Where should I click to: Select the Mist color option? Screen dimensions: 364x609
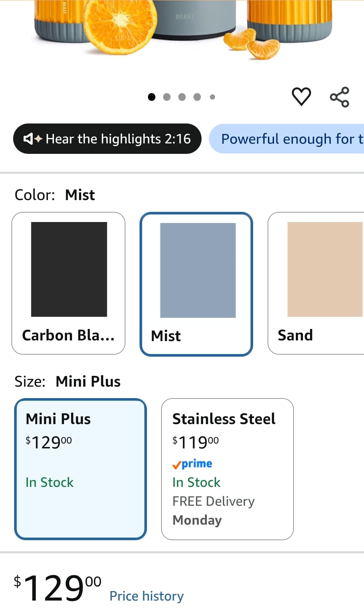(196, 284)
